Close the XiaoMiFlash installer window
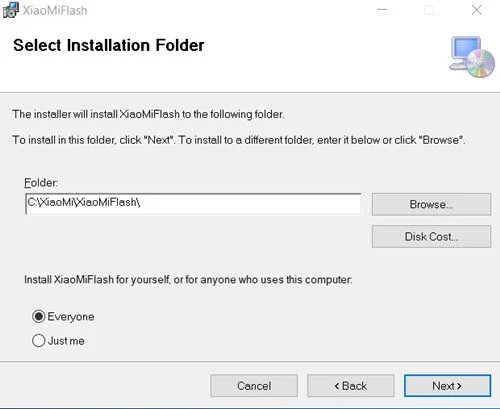500x409 pixels. pyautogui.click(x=477, y=10)
